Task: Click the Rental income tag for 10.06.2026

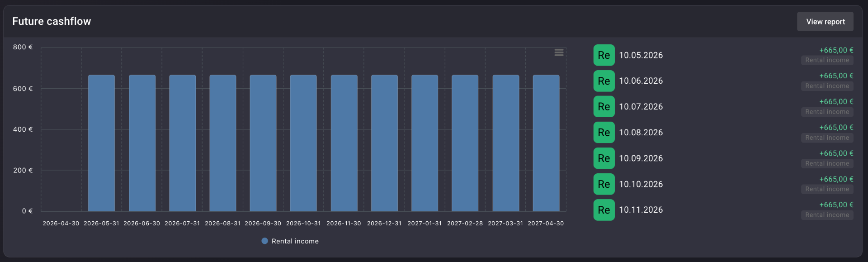Action: (827, 86)
